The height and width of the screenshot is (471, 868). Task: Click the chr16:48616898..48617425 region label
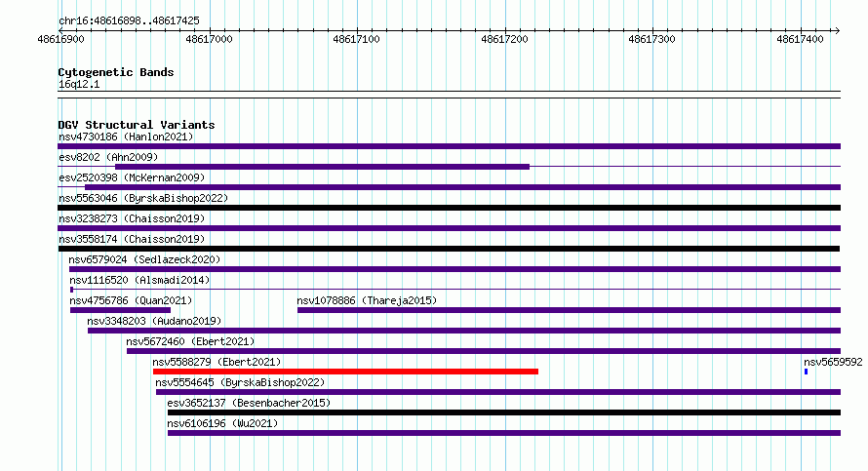[x=129, y=21]
